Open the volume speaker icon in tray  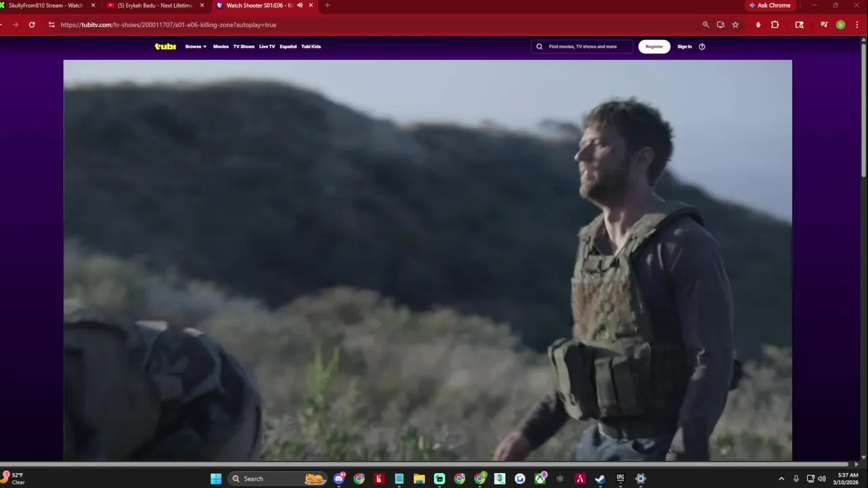coord(822,479)
